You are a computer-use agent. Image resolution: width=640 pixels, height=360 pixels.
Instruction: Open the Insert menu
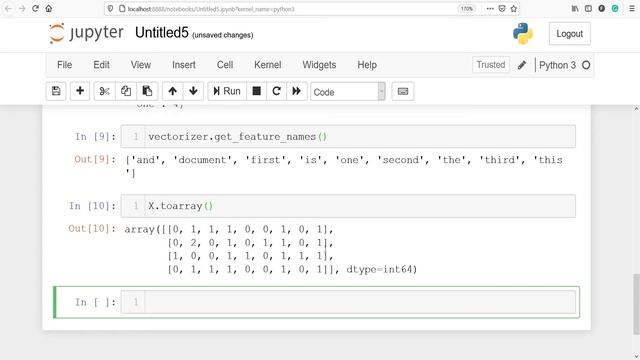pyautogui.click(x=184, y=65)
